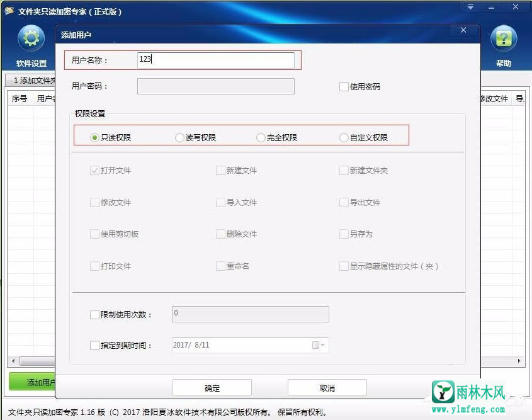Cancel with the 取消 button

[x=327, y=387]
